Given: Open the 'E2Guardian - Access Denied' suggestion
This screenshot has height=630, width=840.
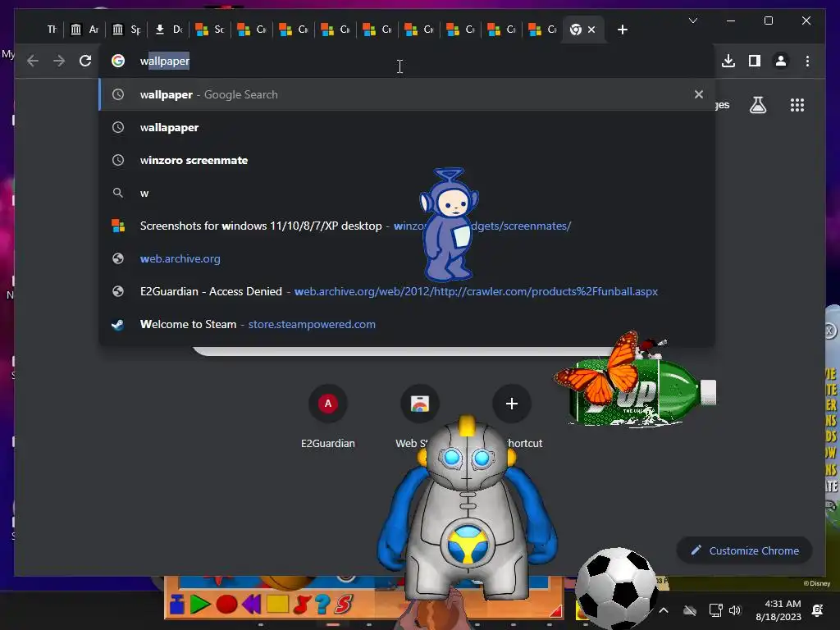Looking at the screenshot, I should pyautogui.click(x=407, y=291).
